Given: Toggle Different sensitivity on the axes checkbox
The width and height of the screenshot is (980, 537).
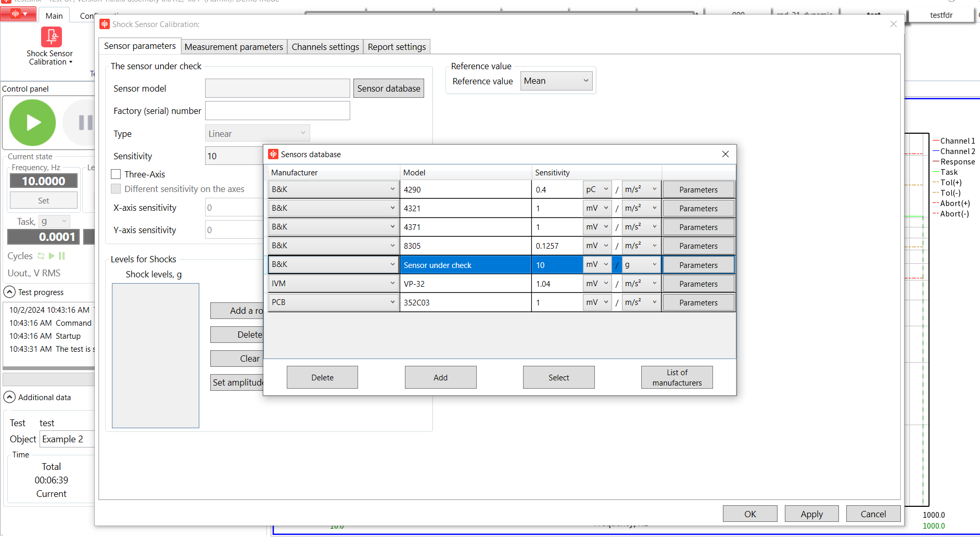Looking at the screenshot, I should click(x=116, y=189).
